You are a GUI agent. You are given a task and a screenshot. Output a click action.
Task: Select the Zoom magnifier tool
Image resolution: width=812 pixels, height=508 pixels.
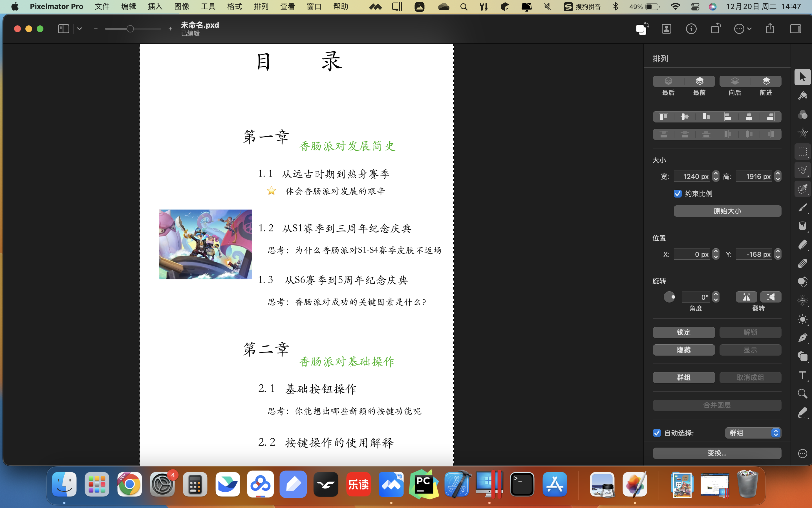[x=802, y=393]
